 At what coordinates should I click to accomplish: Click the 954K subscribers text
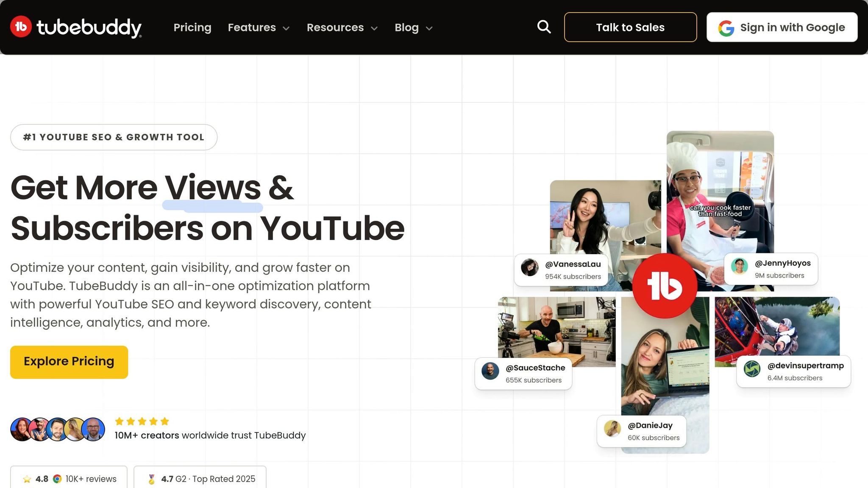pyautogui.click(x=573, y=277)
